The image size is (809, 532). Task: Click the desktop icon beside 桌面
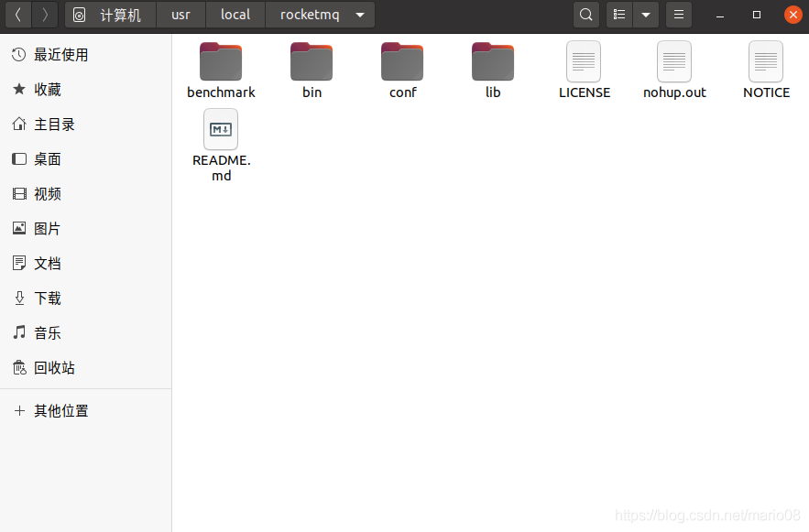pyautogui.click(x=19, y=158)
